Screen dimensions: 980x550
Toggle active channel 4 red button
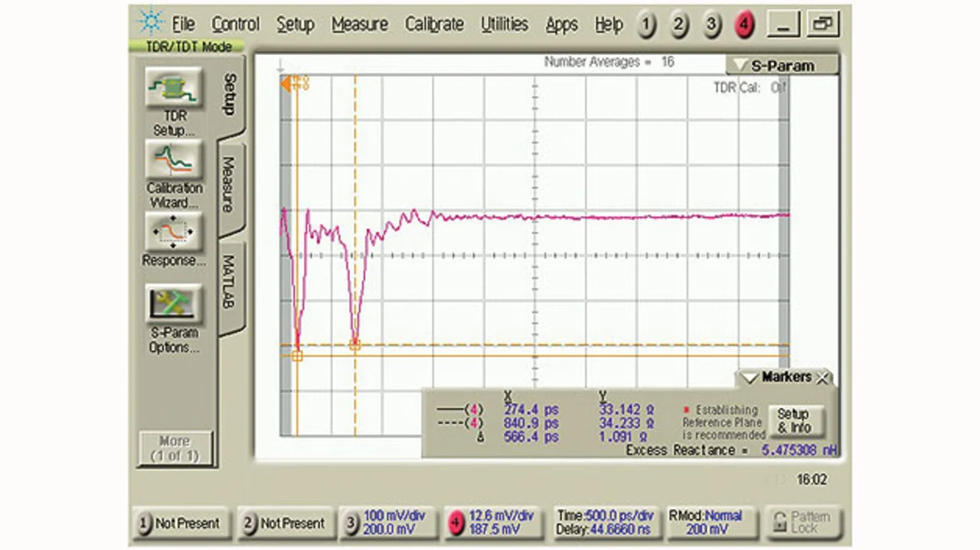coord(744,25)
